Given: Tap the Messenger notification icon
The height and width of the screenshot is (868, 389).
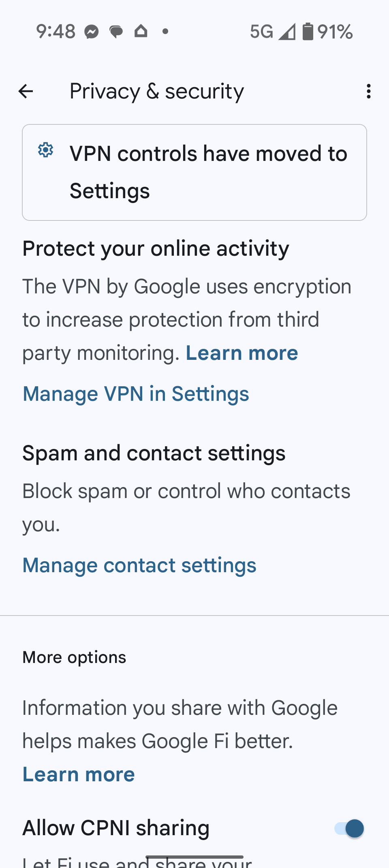Looking at the screenshot, I should tap(92, 32).
